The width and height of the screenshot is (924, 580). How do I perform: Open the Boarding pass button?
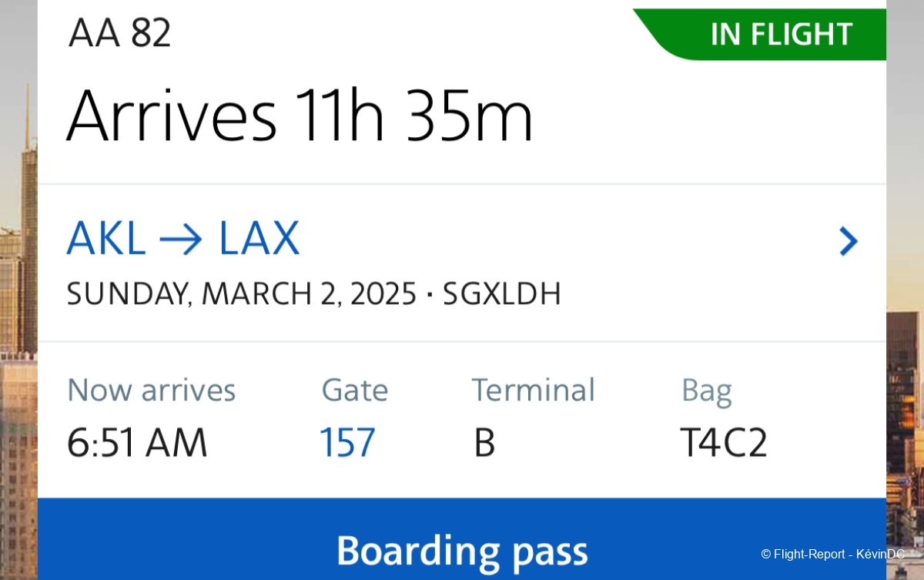tap(461, 551)
